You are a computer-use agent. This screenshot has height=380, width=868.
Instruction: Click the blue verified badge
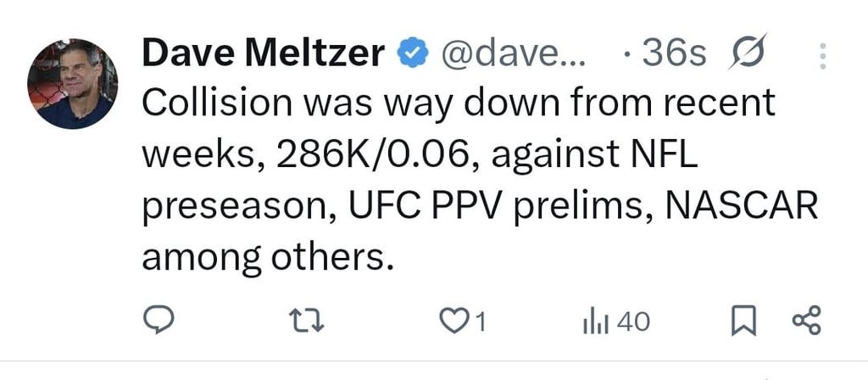[413, 53]
